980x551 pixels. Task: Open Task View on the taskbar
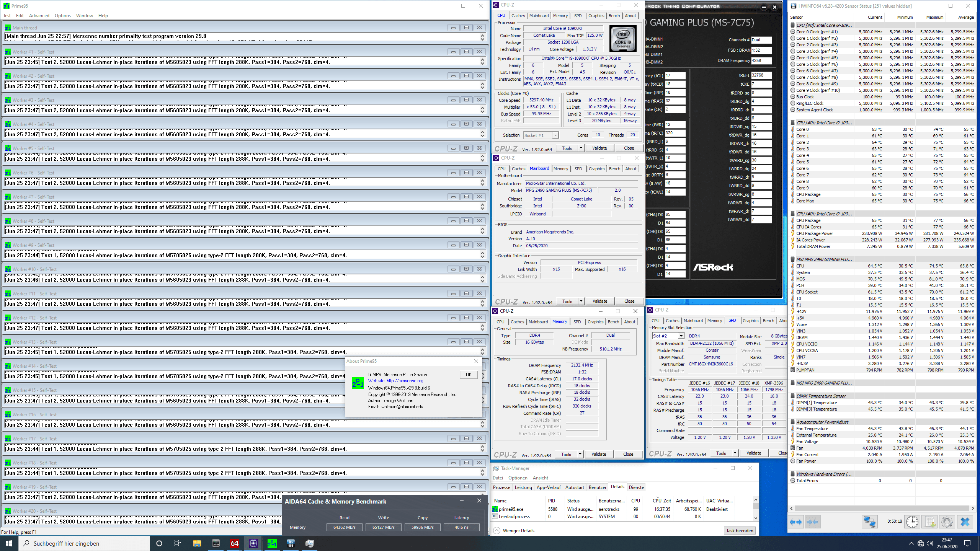178,543
